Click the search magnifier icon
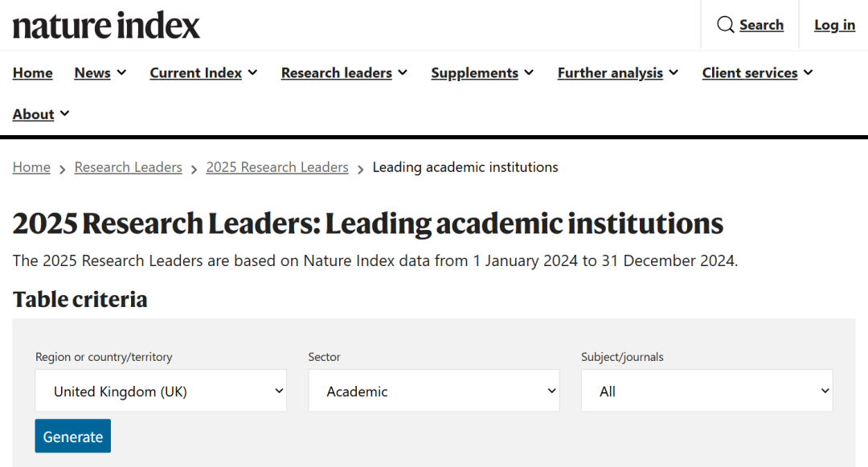Image resolution: width=868 pixels, height=467 pixels. tap(726, 25)
